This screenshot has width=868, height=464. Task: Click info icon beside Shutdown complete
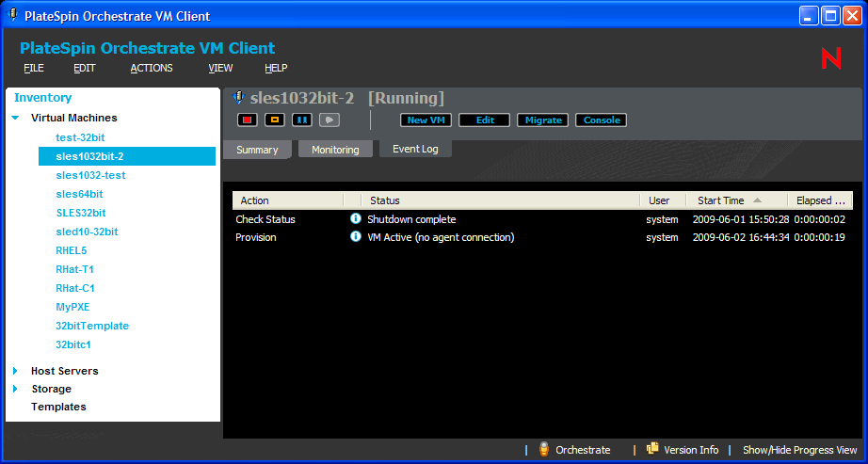pyautogui.click(x=356, y=218)
